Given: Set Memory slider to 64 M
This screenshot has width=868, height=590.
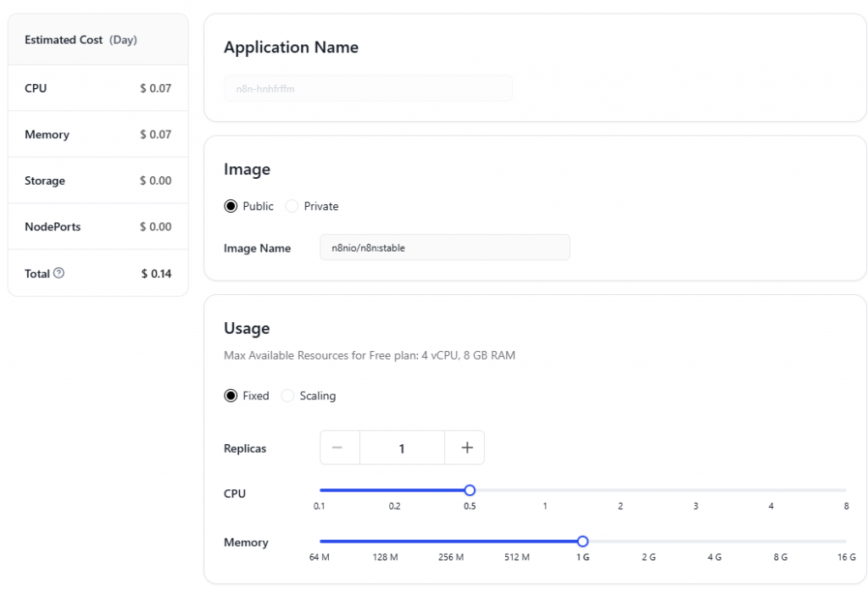Looking at the screenshot, I should (320, 541).
